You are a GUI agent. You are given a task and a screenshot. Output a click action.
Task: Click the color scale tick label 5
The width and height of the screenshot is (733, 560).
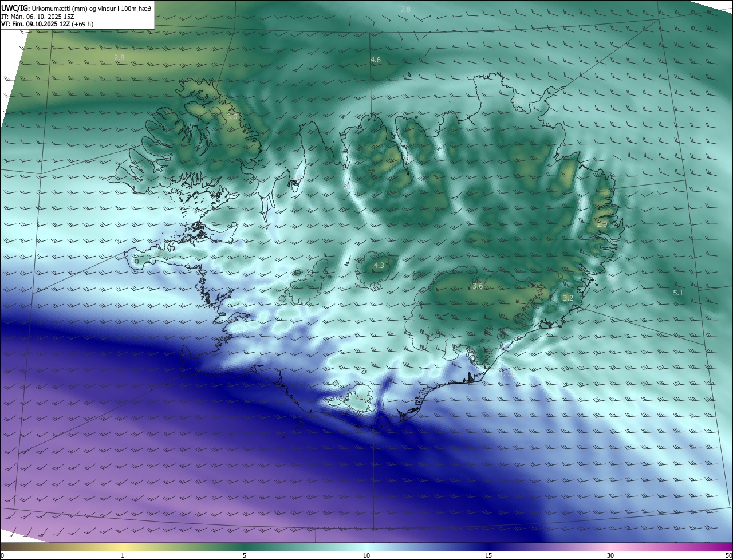[x=245, y=555]
